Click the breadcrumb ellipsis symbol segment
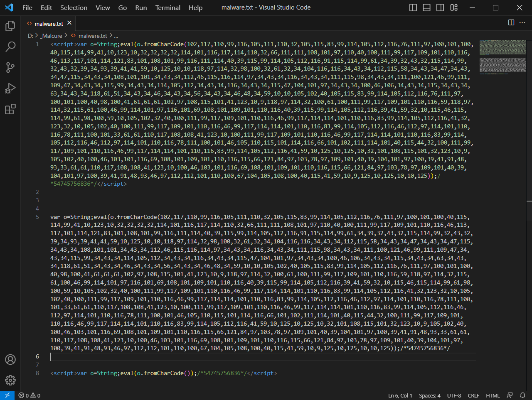The width and height of the screenshot is (532, 400). 116,36
